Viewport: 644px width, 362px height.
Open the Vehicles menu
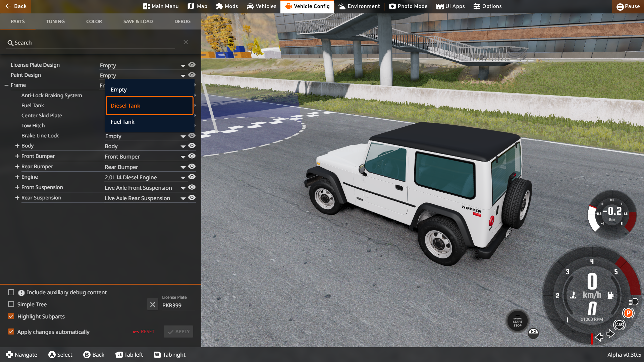262,6
